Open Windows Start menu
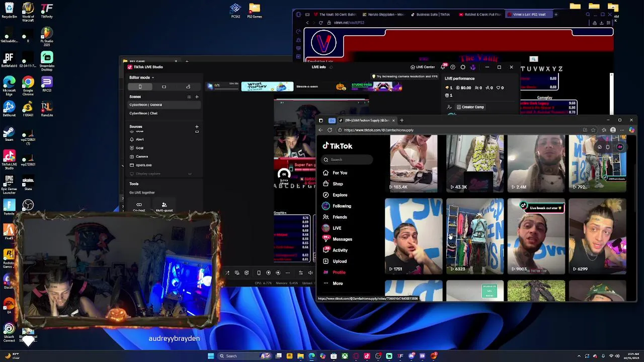The height and width of the screenshot is (362, 644). 211,356
